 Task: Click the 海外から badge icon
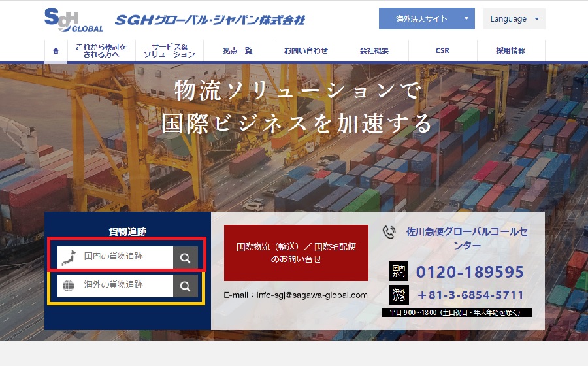tap(399, 295)
